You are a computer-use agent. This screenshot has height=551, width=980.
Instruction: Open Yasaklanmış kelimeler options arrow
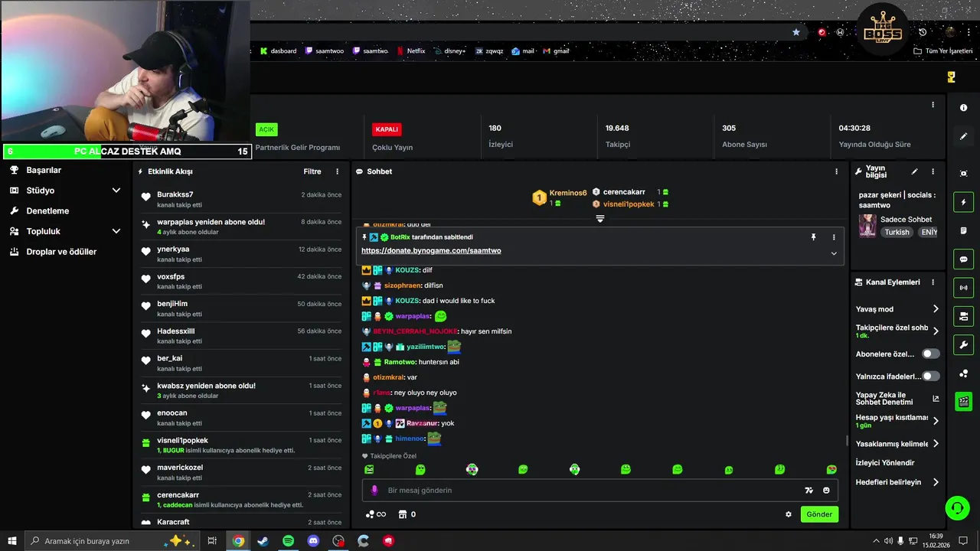pyautogui.click(x=936, y=444)
